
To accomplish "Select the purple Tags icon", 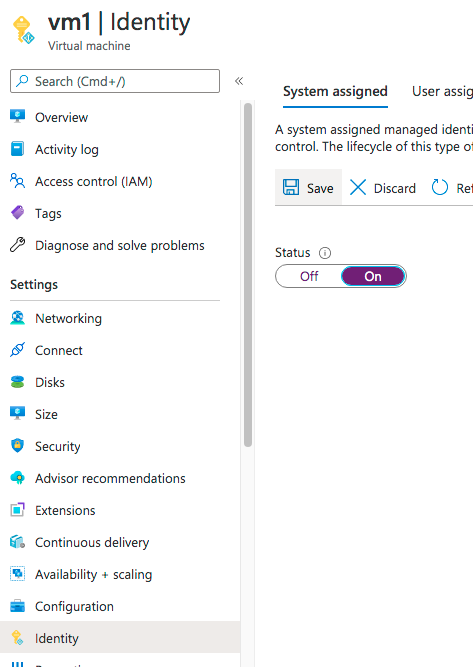I will click(x=17, y=213).
